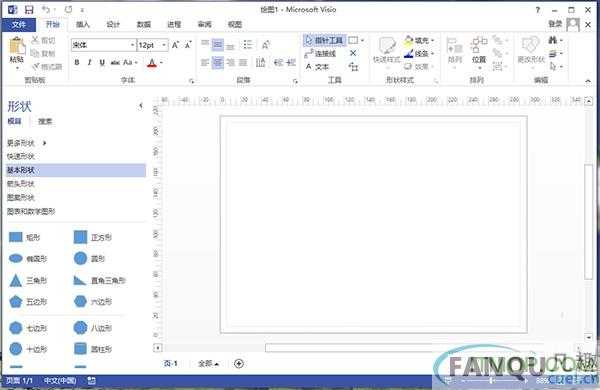Select Quick Shapes (快速形状) stencil
The image size is (600, 390).
tap(21, 157)
